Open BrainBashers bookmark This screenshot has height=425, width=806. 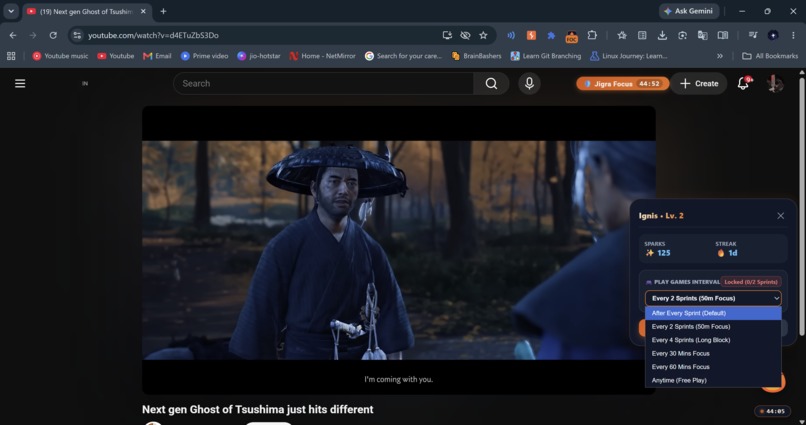pos(477,56)
